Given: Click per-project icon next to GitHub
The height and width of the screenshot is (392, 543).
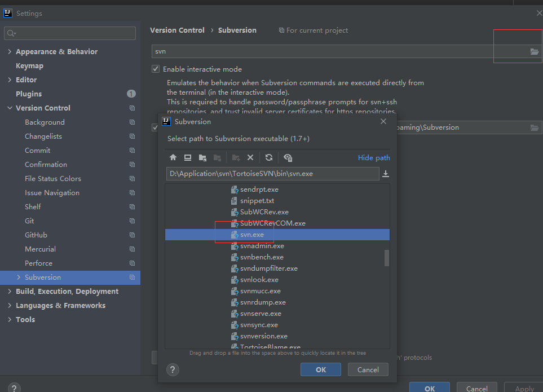Looking at the screenshot, I should (132, 235).
